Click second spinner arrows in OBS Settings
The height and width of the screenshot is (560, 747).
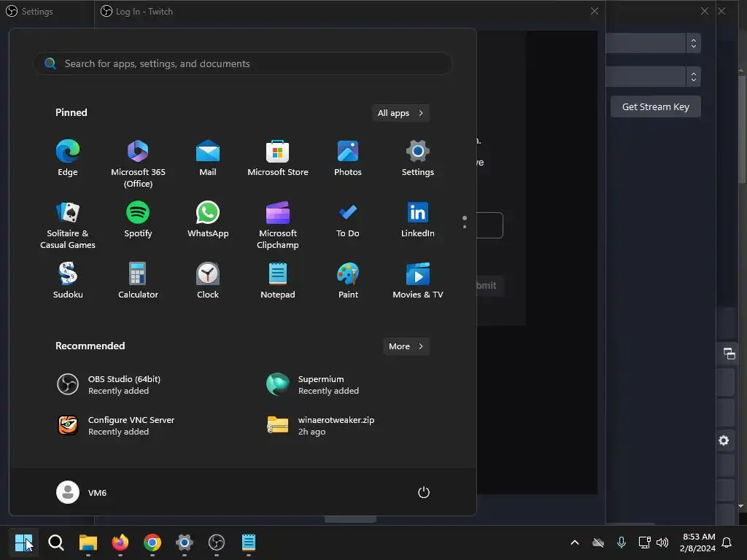(694, 77)
